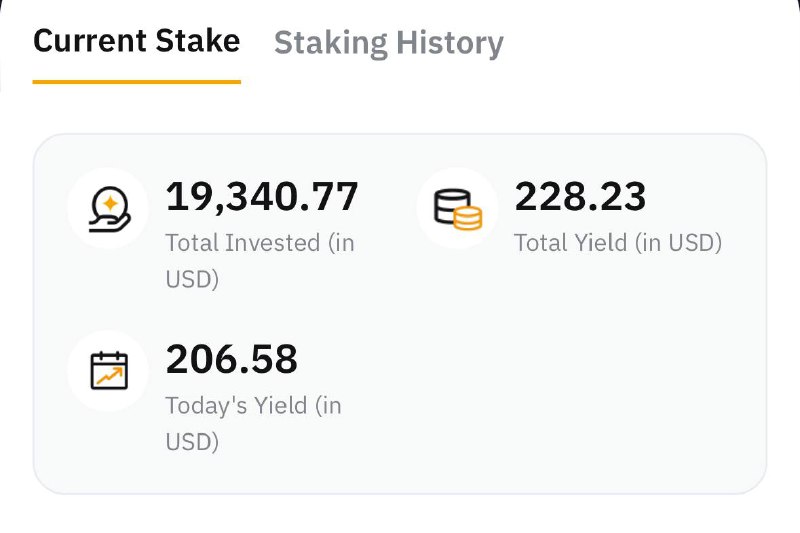The image size is (800, 533).
Task: Click the Total Invested hand-coin icon
Action: (x=108, y=208)
